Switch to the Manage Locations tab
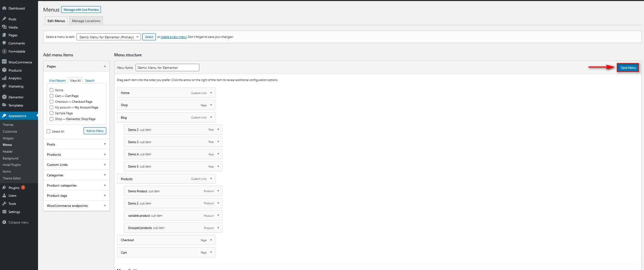The height and width of the screenshot is (270, 644). coord(86,21)
